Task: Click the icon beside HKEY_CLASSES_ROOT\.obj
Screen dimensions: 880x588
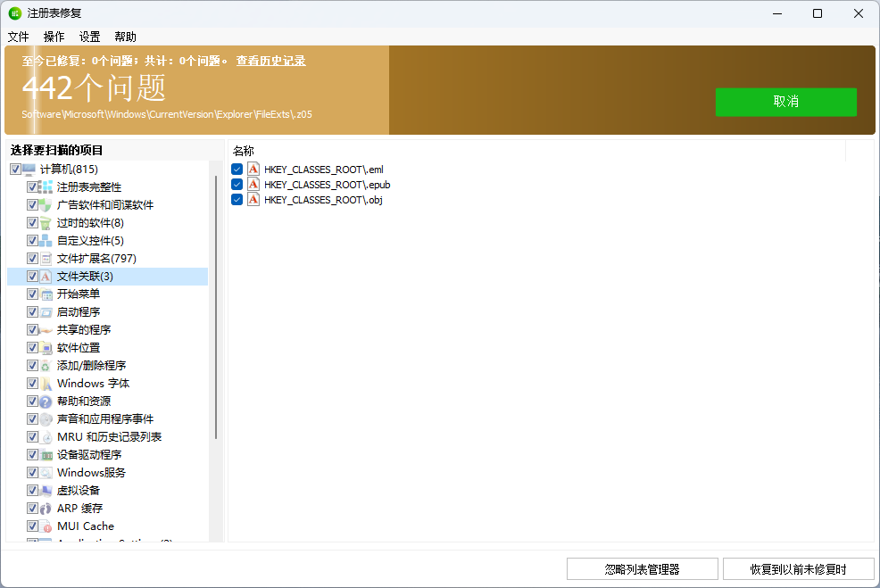Action: coord(253,199)
